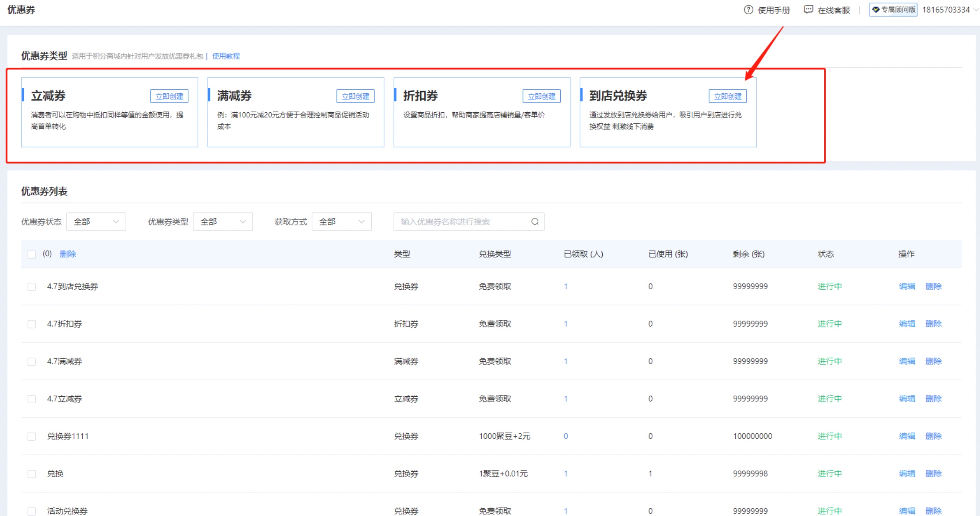The height and width of the screenshot is (516, 980).
Task: Click the 专属顾问版 diamond badge
Action: (x=893, y=10)
